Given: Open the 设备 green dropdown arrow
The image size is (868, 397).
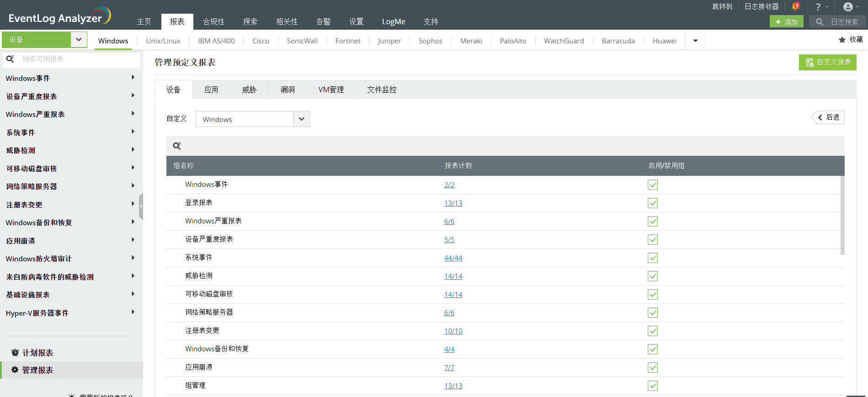Looking at the screenshot, I should click(x=79, y=39).
